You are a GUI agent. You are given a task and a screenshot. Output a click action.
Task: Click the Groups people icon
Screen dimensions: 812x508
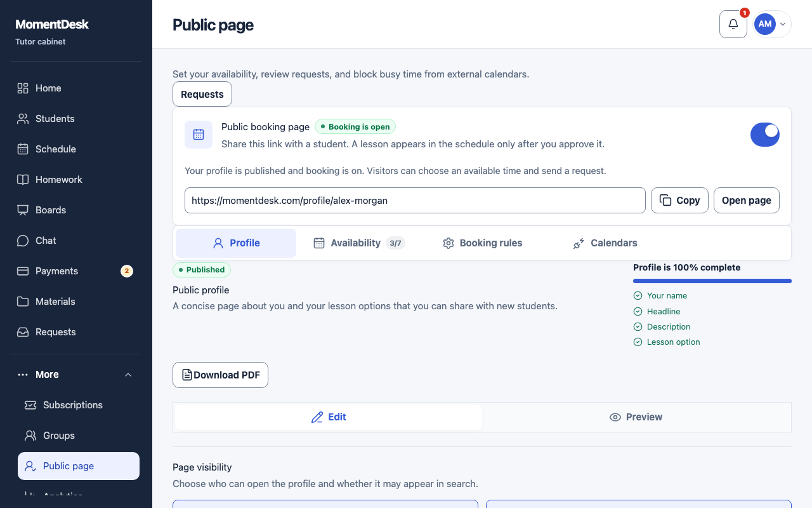pyautogui.click(x=30, y=436)
